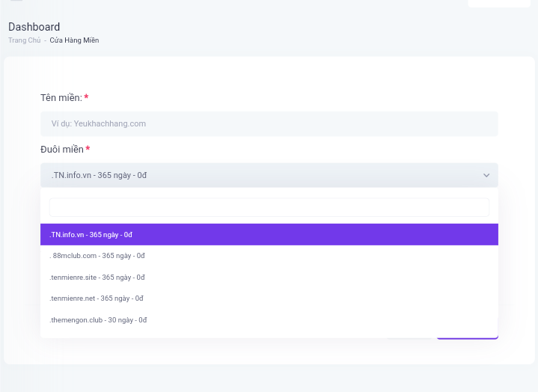Click the chevron arrow on Đuôi miền select

tap(486, 175)
